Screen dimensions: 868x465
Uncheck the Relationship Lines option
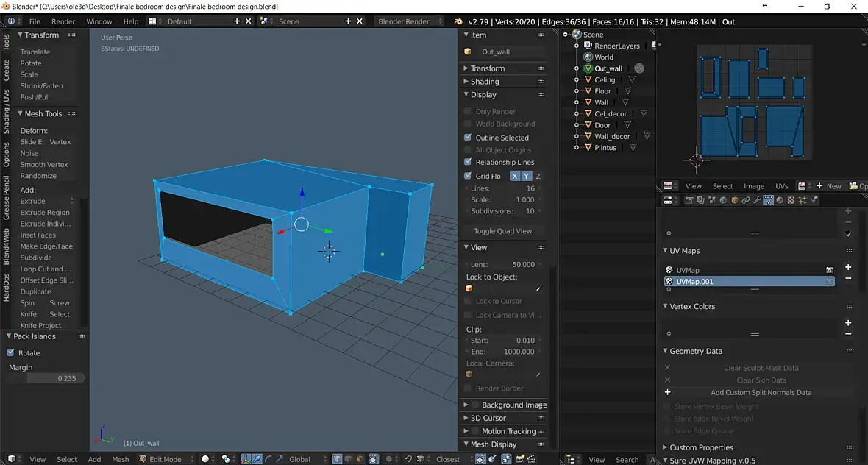[468, 162]
